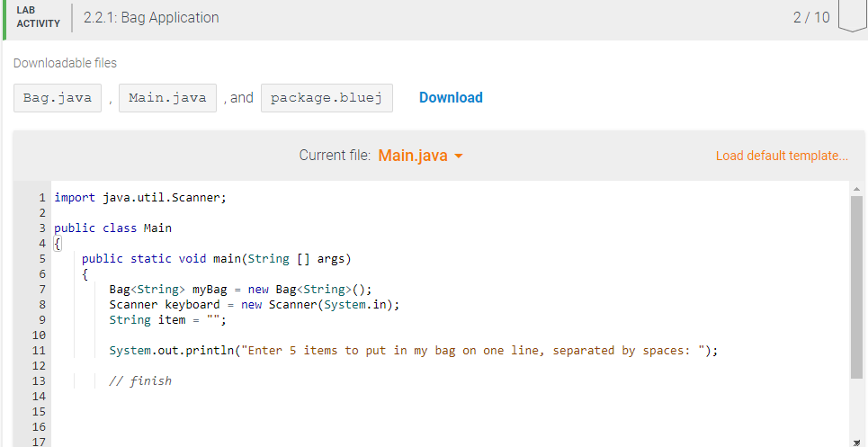Click line number 13 in the gutter

[x=39, y=380]
